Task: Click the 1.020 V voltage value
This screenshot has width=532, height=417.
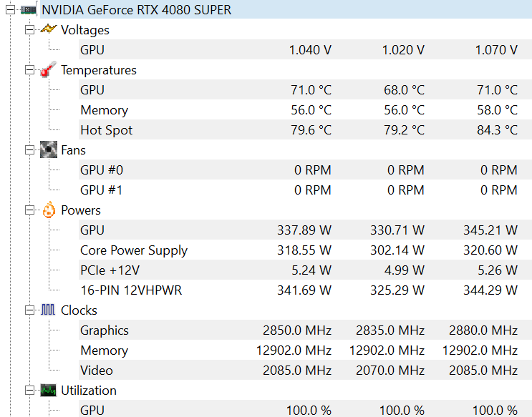Action: pos(403,50)
